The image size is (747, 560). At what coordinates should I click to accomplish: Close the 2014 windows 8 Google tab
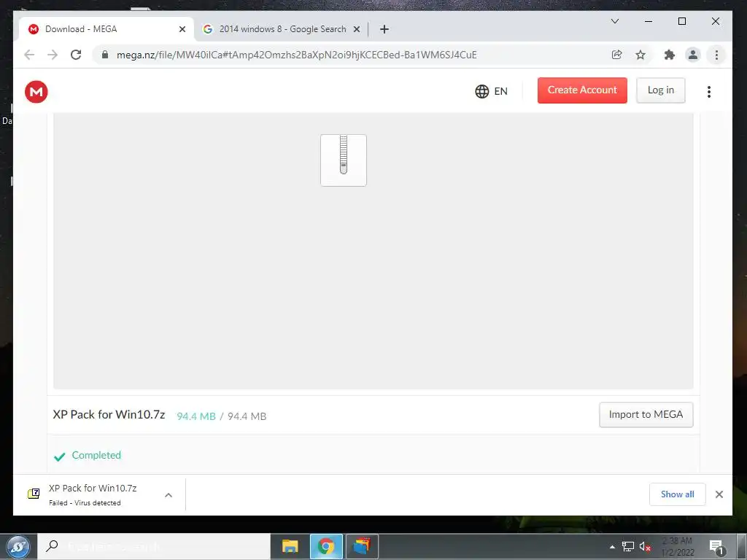click(x=356, y=29)
